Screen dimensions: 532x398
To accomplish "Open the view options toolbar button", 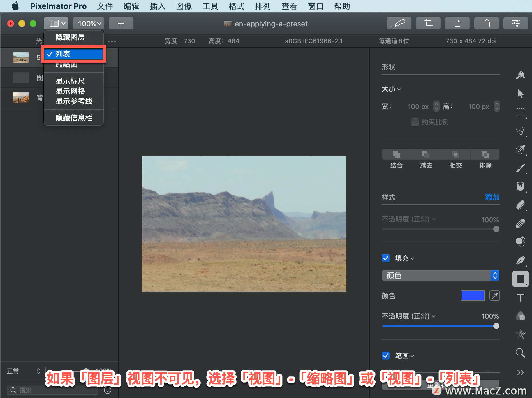I will [56, 23].
